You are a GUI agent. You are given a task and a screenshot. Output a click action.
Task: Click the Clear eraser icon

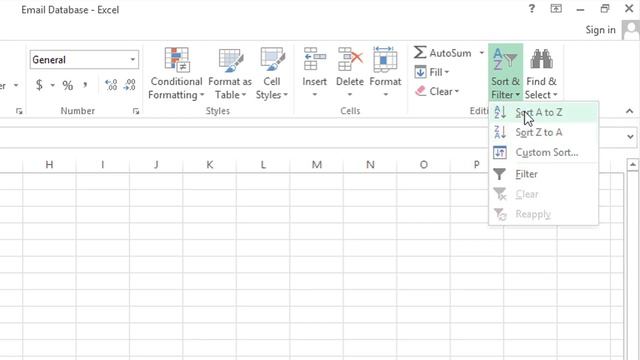pos(420,91)
